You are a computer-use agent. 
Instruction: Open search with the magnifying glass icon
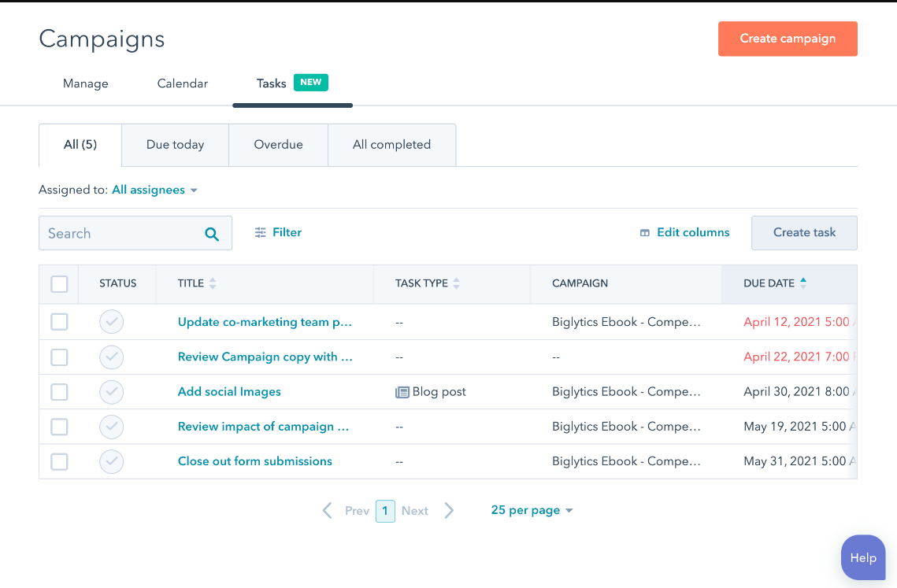[x=211, y=233]
